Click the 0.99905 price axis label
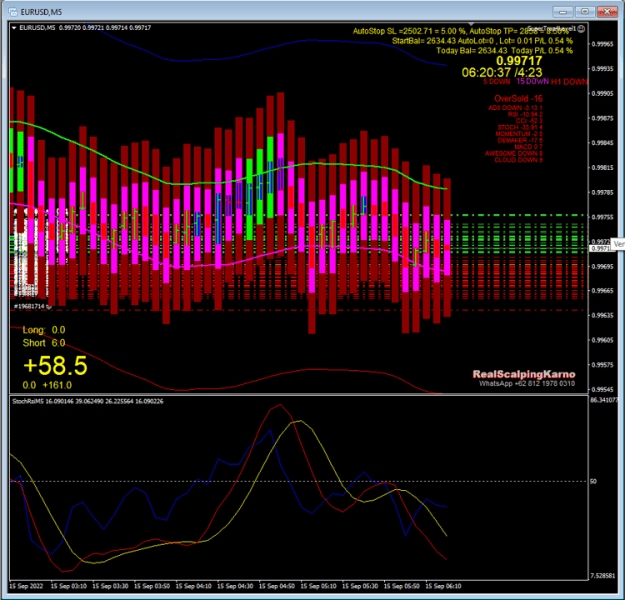625x600 pixels. [602, 93]
